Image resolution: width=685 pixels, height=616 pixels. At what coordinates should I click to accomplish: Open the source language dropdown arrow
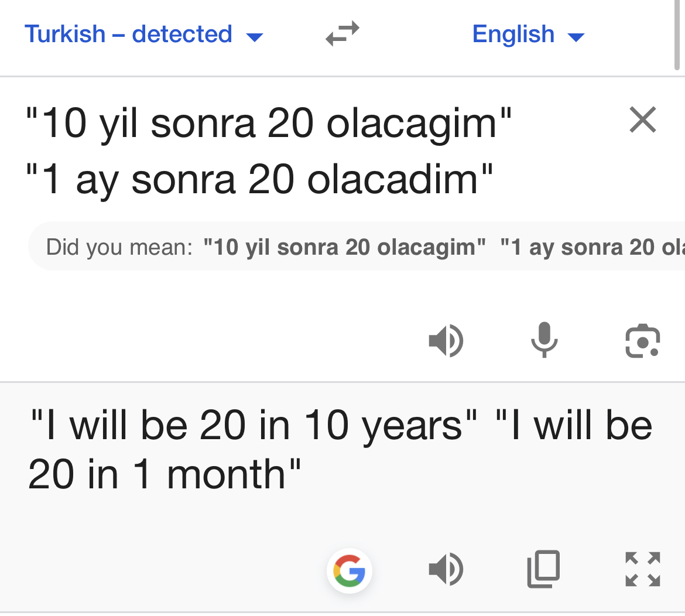tap(255, 37)
